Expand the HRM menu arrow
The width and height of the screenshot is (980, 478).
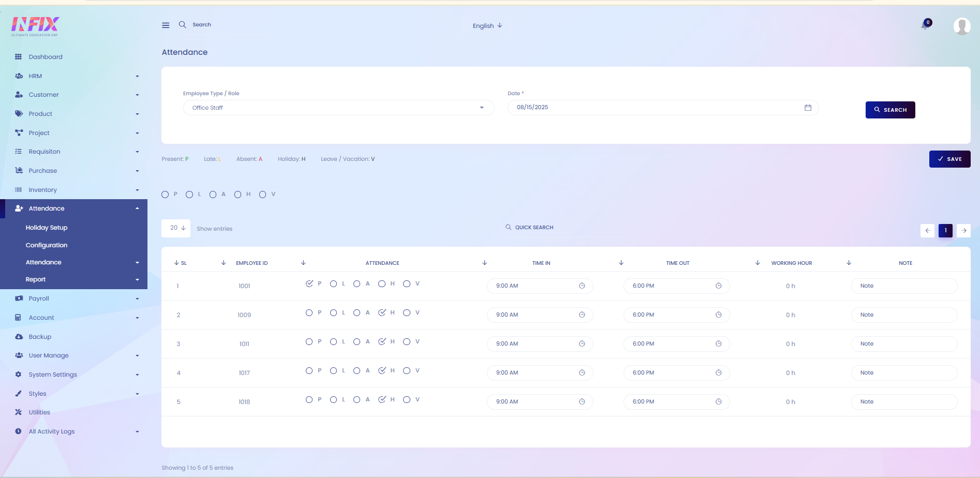click(137, 77)
